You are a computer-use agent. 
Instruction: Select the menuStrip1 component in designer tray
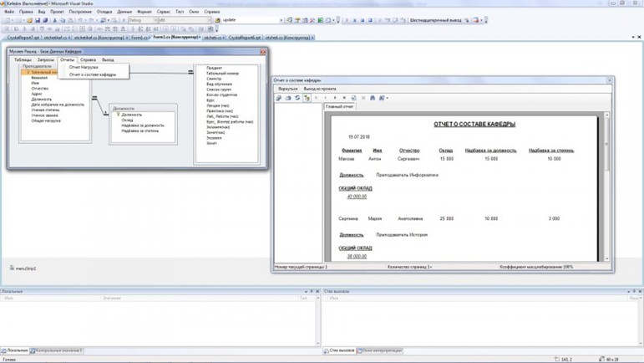(x=23, y=268)
